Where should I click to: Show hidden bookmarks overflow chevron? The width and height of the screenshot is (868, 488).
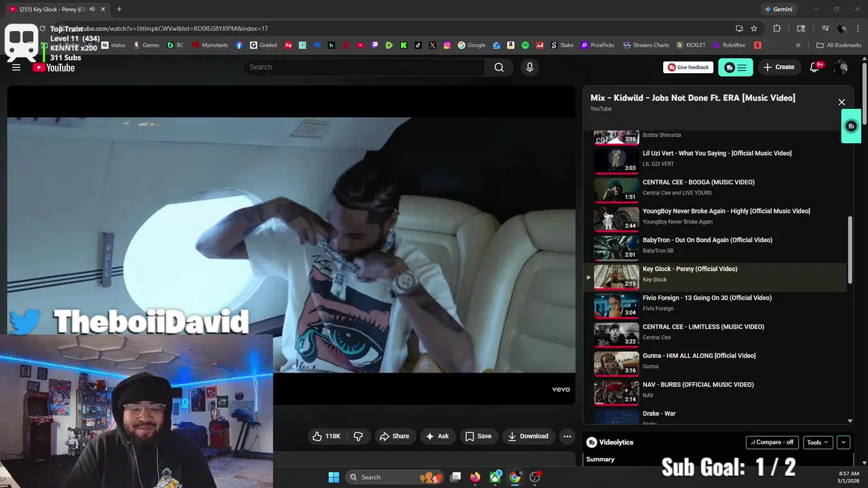tap(798, 45)
